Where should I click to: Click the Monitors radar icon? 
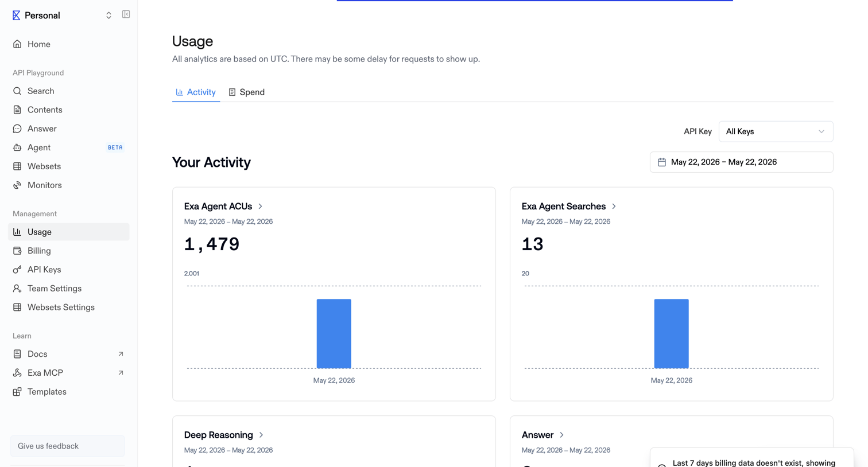(17, 185)
